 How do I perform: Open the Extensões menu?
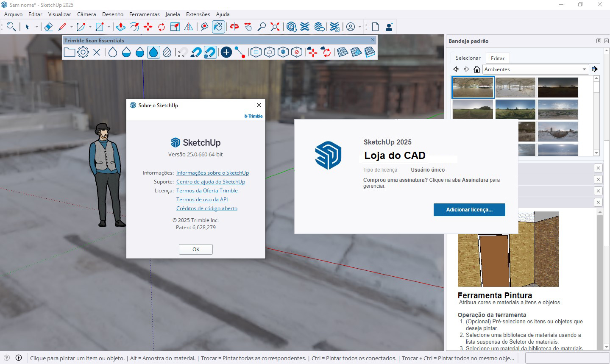coord(198,14)
